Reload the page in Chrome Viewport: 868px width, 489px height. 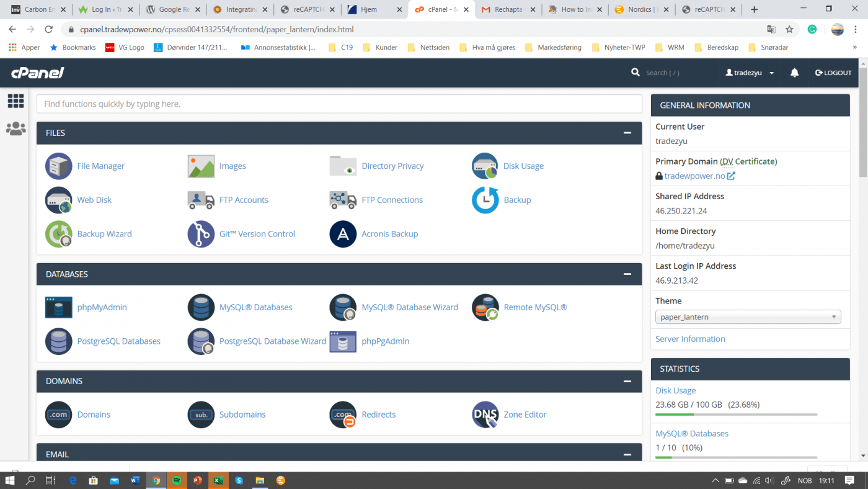tap(49, 29)
